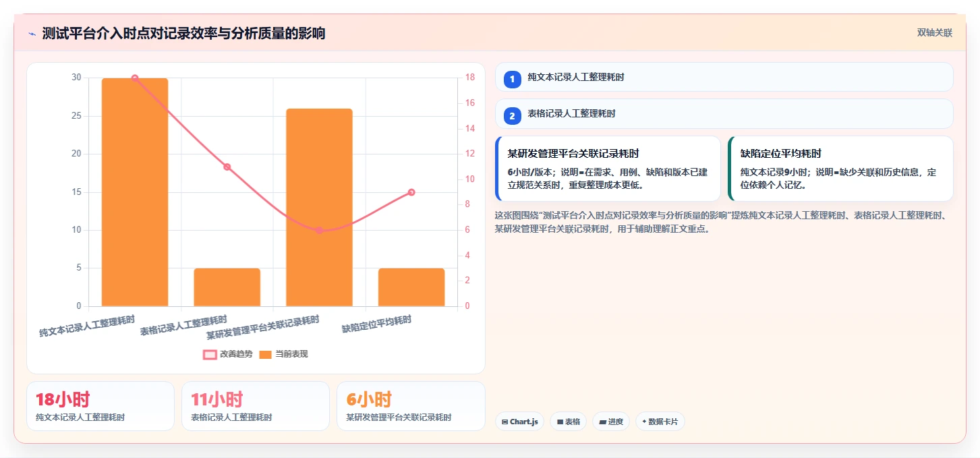Click right axis value 18

470,78
